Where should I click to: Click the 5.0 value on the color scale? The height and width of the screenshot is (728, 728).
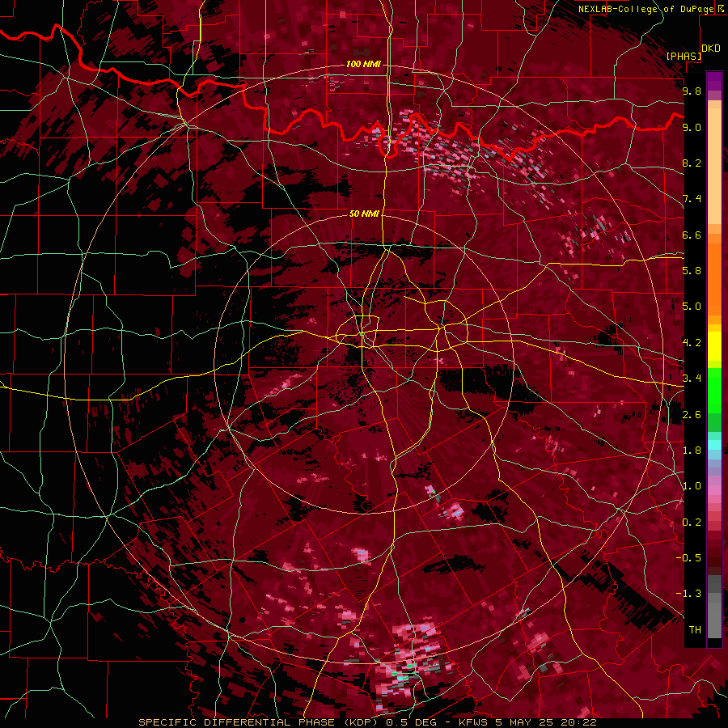coord(692,307)
